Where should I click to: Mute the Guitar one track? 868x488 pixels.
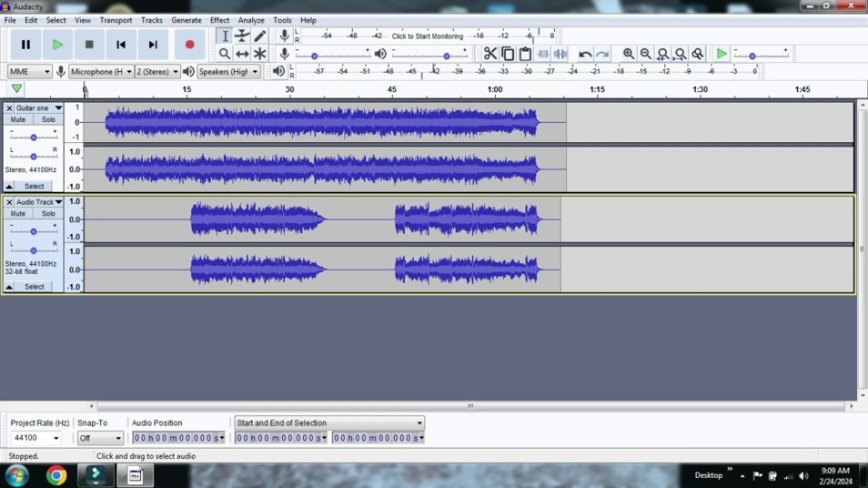click(18, 119)
